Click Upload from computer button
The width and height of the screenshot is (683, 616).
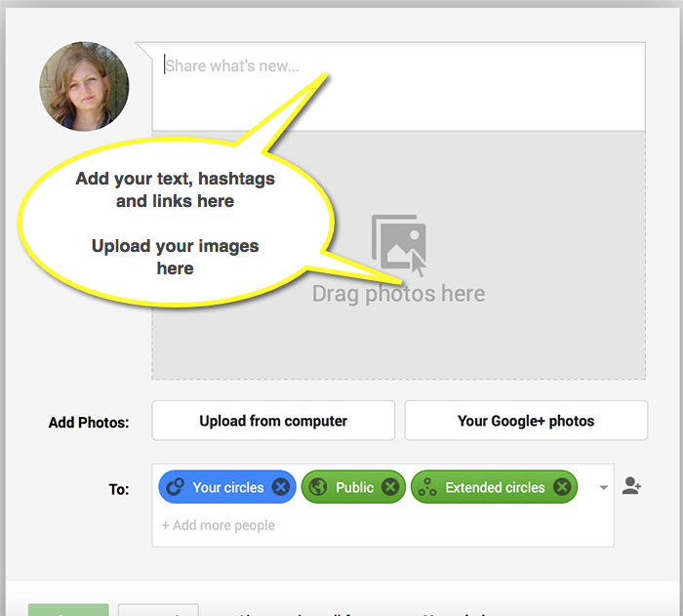tap(273, 421)
